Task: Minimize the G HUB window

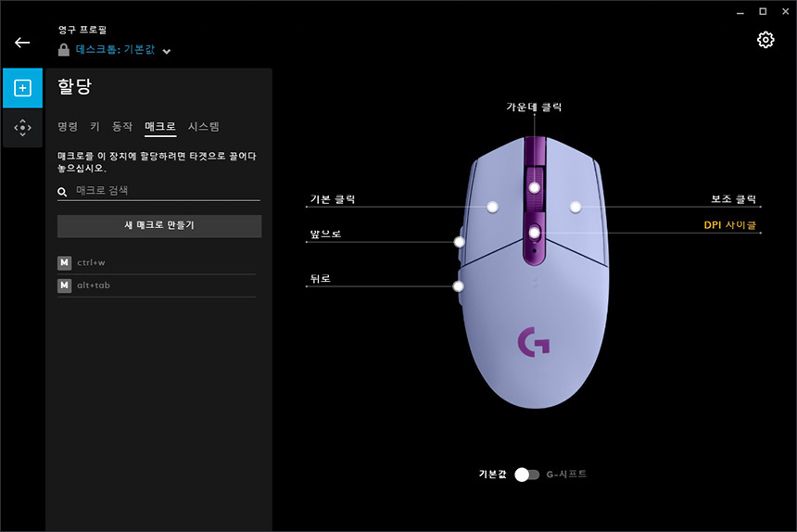Action: (740, 12)
